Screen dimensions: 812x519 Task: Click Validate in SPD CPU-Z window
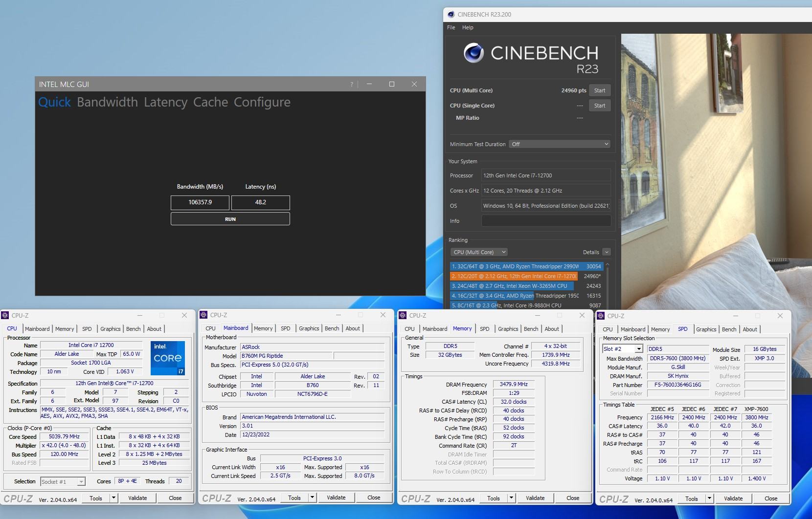pos(733,498)
